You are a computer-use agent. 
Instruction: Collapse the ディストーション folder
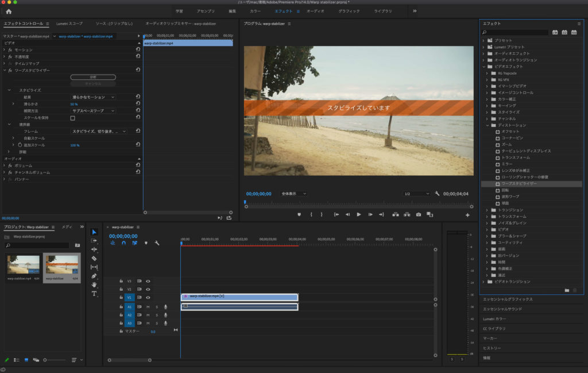(x=487, y=125)
